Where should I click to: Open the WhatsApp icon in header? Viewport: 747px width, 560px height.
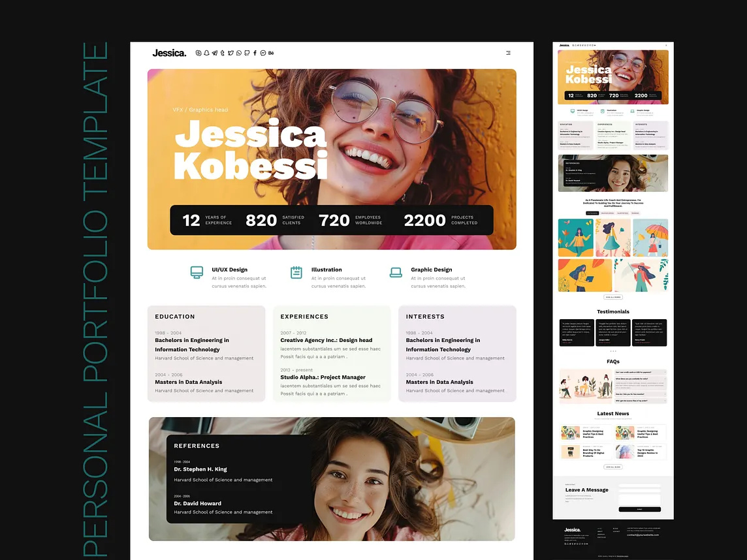(239, 53)
